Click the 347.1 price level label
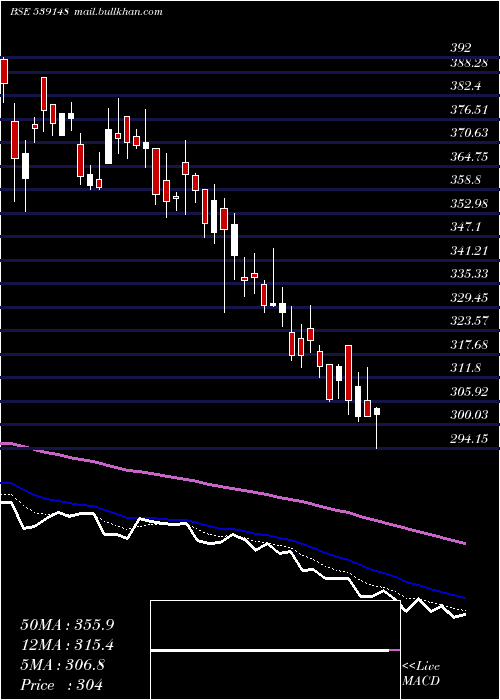The width and height of the screenshot is (500, 700). [466, 227]
